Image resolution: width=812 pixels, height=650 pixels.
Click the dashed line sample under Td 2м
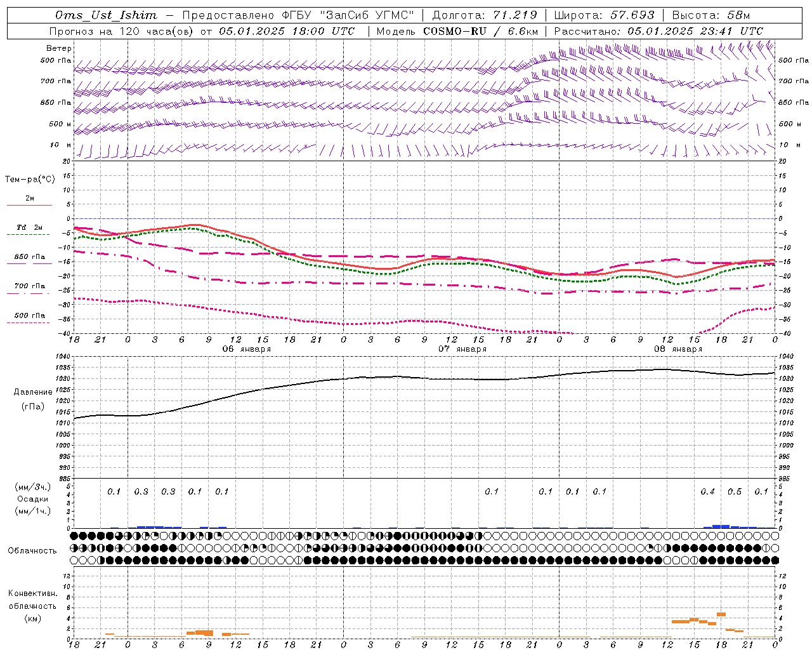pos(29,235)
